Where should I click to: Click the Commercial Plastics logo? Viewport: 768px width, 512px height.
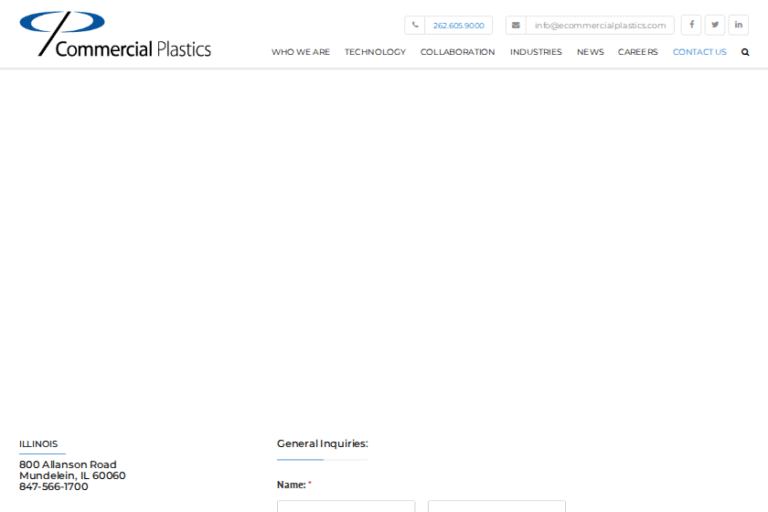(115, 34)
